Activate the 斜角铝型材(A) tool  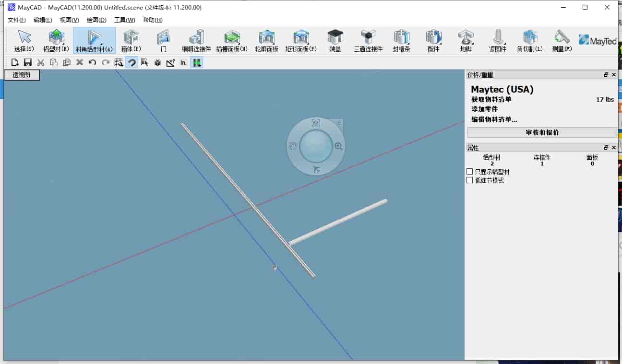94,40
